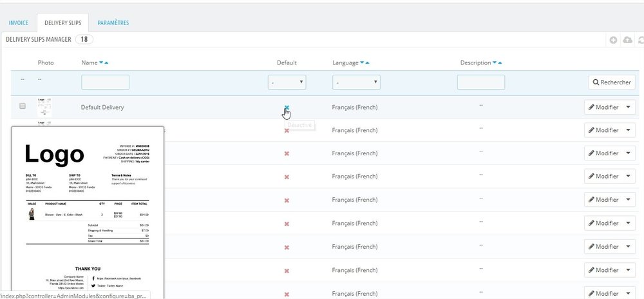Expand the arrow next to Default Delivery's Modifier
Screen dimensions: 644x299
[x=629, y=107]
